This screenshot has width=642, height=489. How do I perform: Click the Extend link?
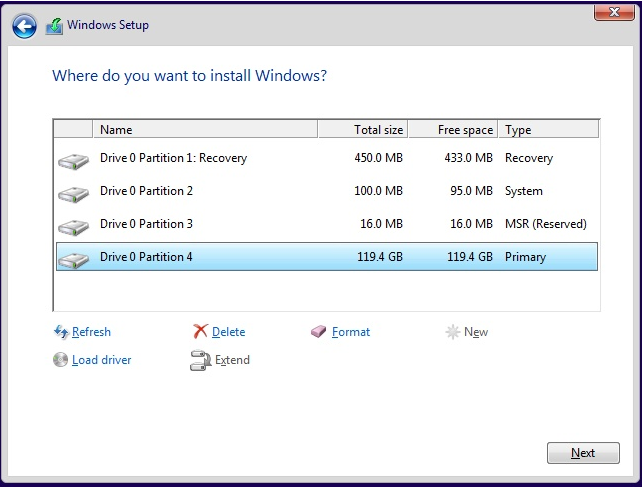[232, 360]
